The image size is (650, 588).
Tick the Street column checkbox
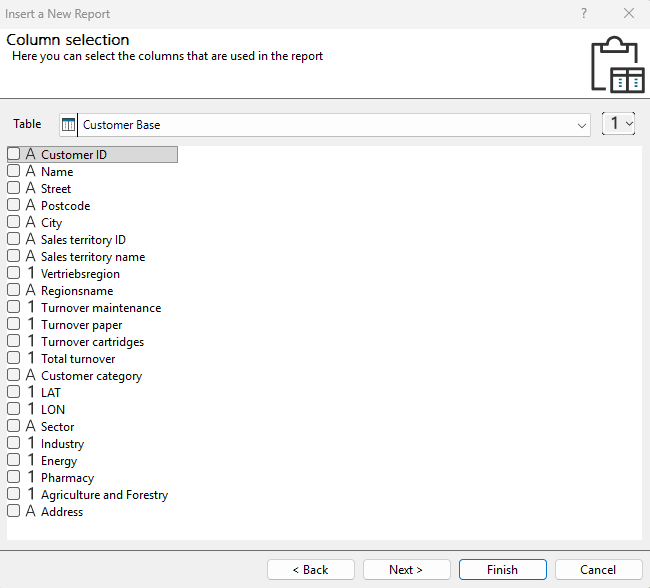13,188
